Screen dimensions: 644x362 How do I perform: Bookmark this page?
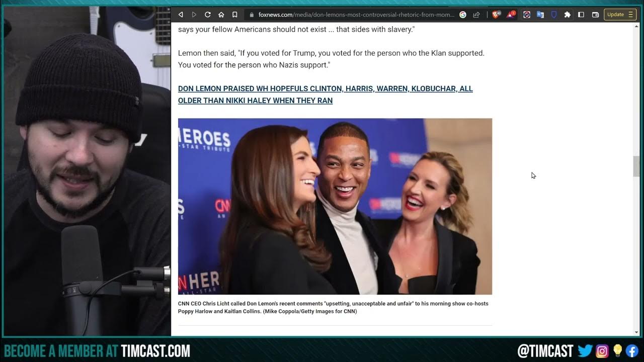tap(234, 15)
